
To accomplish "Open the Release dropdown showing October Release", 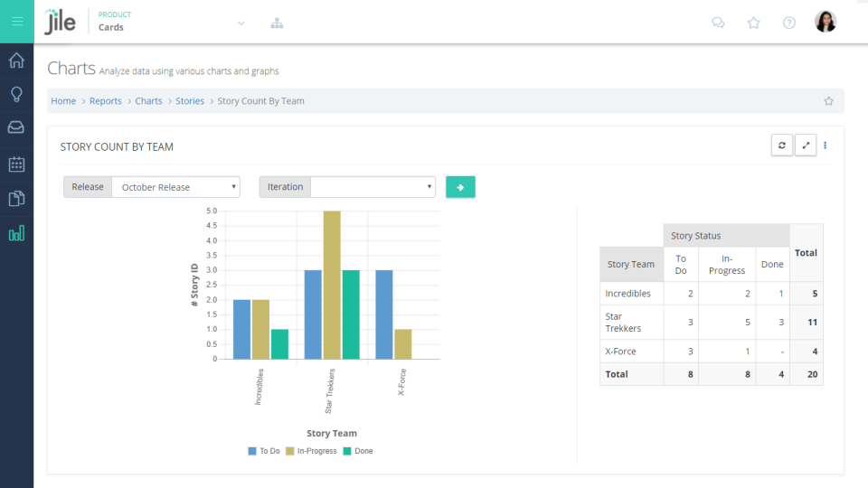I will click(x=175, y=187).
